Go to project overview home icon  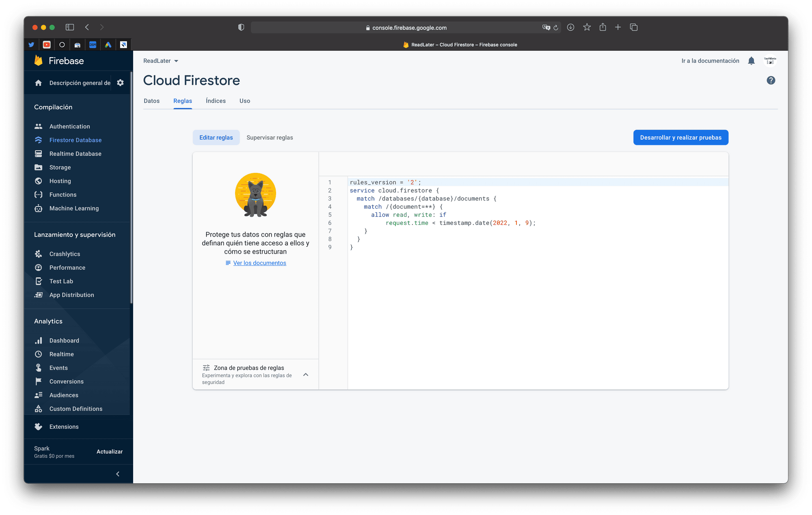pos(39,83)
